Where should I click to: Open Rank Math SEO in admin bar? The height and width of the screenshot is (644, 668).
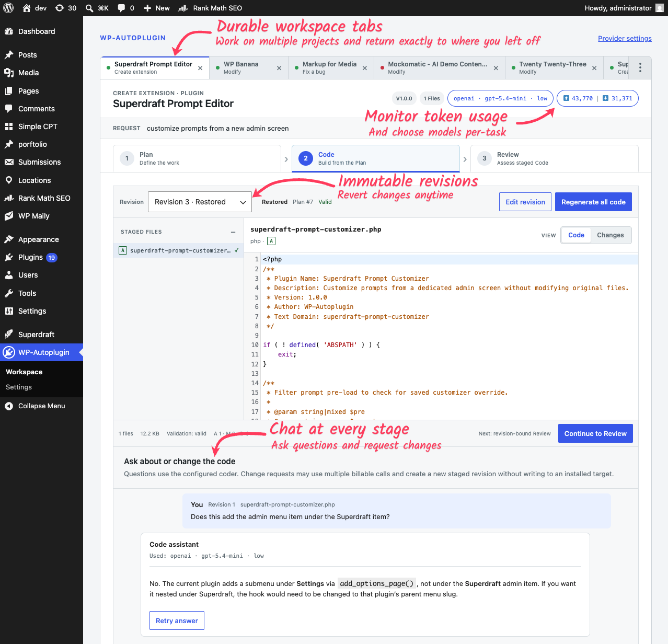point(210,8)
